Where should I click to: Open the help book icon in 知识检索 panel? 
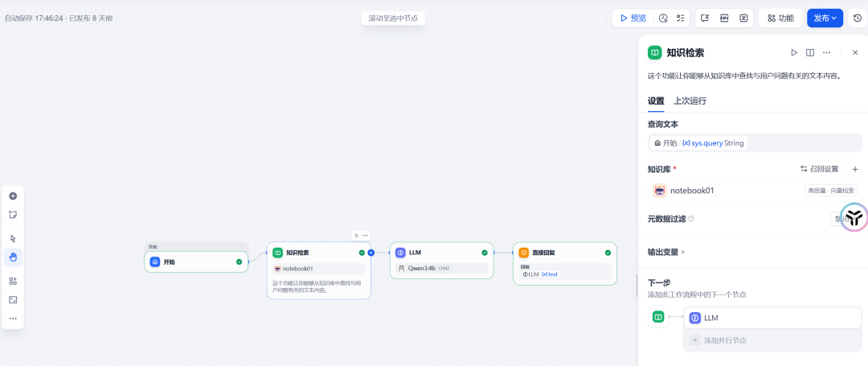(810, 52)
